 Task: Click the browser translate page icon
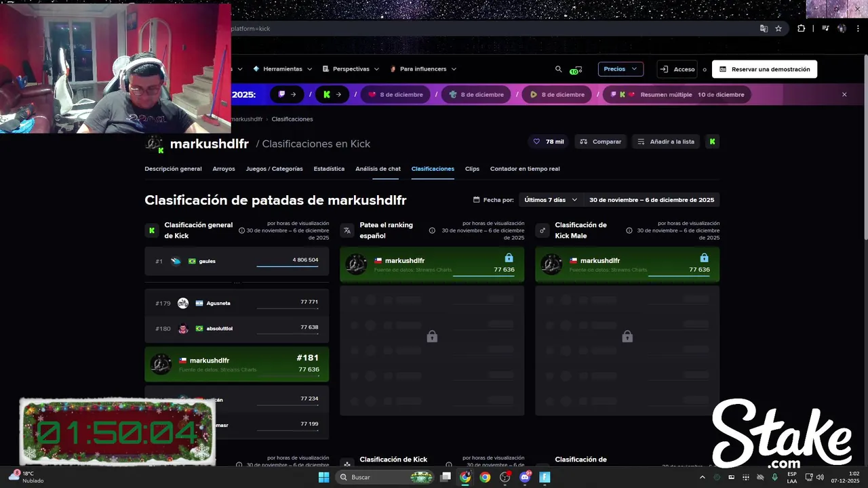pyautogui.click(x=764, y=28)
